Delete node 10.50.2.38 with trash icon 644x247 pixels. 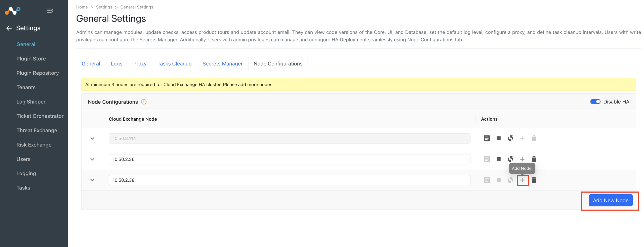(x=534, y=180)
